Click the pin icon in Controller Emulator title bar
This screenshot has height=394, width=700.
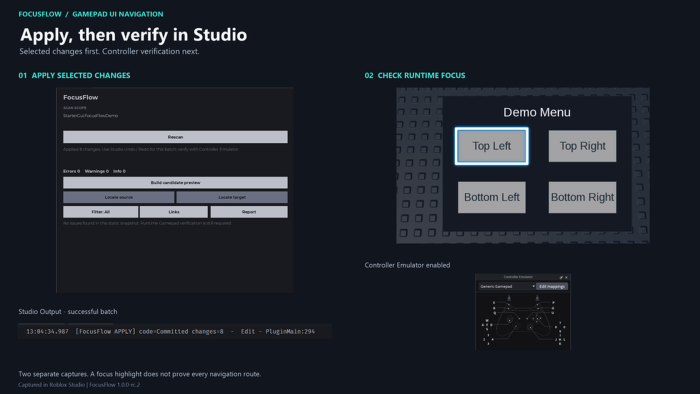(x=561, y=278)
